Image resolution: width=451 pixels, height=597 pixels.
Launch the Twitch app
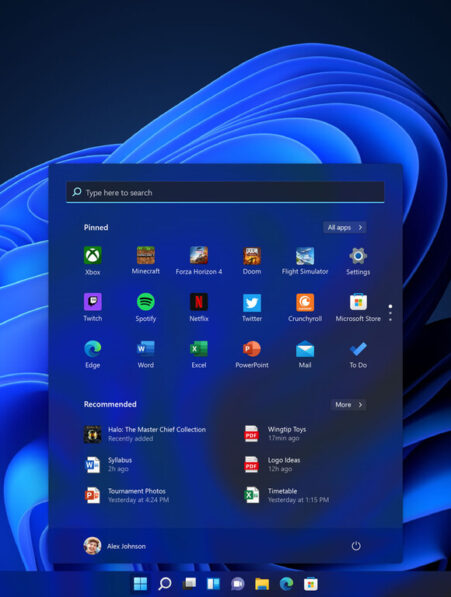coord(92,307)
